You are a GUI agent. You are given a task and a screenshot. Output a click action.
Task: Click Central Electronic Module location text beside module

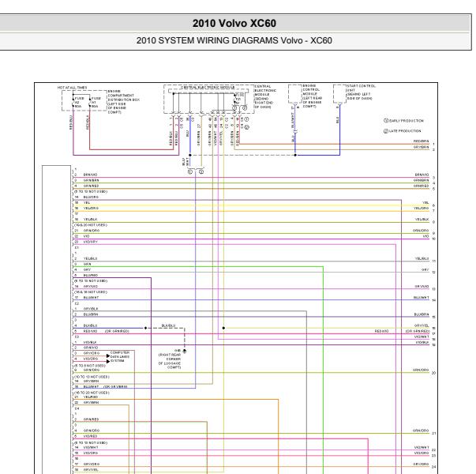click(x=265, y=96)
